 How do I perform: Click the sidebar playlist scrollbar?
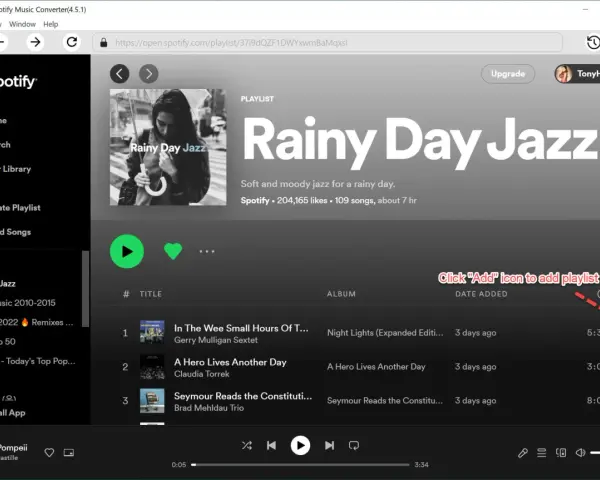coord(86,289)
